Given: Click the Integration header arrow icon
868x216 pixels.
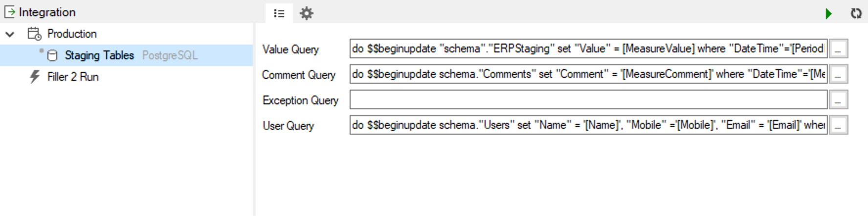Looking at the screenshot, I should pyautogui.click(x=9, y=12).
